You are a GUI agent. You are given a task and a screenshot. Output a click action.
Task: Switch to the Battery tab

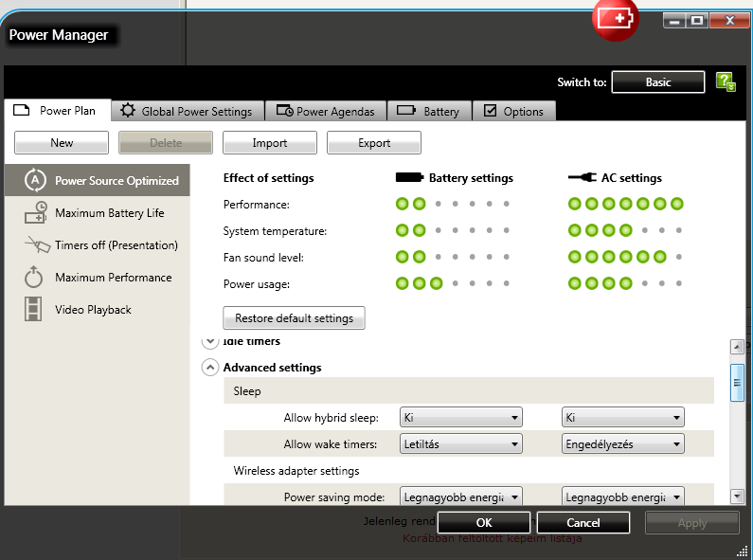click(429, 111)
